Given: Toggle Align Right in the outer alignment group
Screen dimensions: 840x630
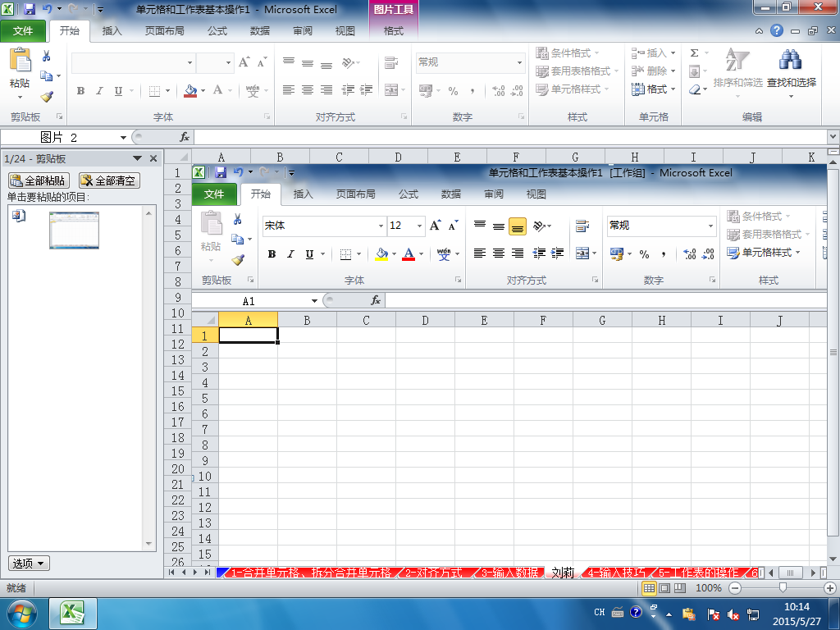Looking at the screenshot, I should (x=326, y=90).
